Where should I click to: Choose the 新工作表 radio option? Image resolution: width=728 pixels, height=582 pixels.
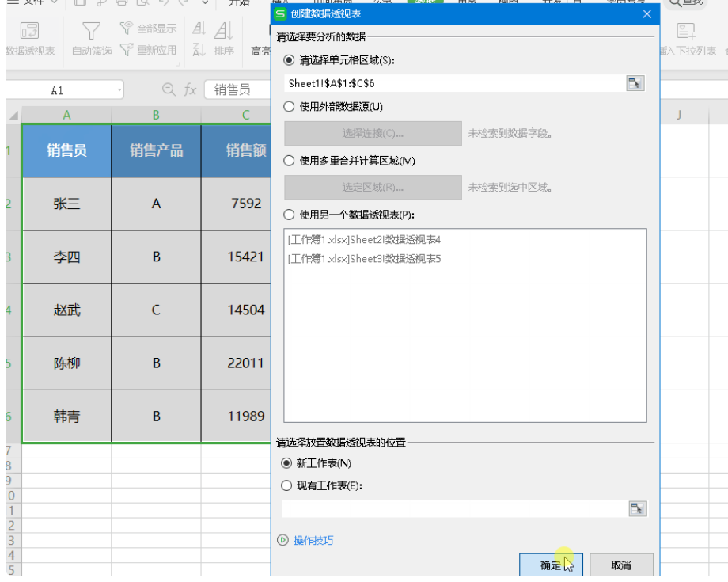pos(286,463)
